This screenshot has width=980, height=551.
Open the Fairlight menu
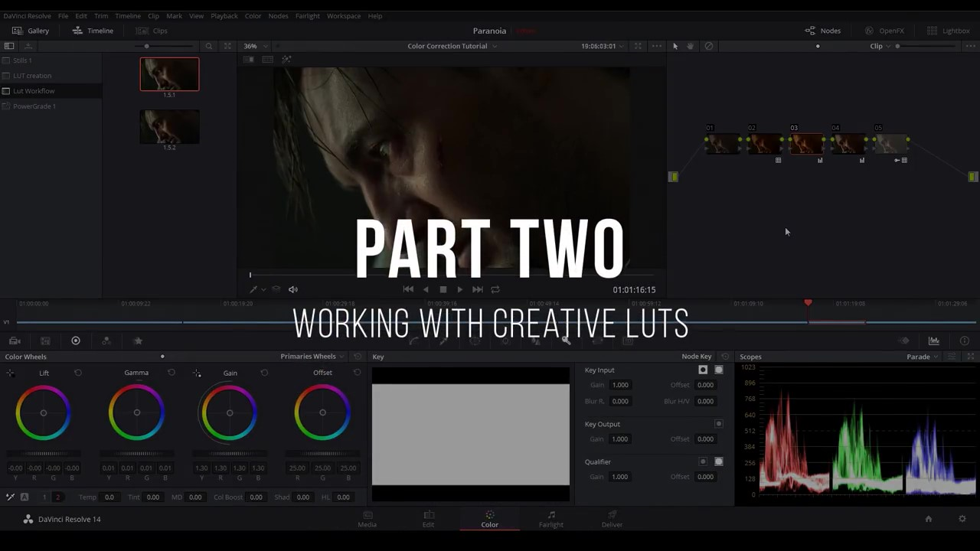pos(307,15)
